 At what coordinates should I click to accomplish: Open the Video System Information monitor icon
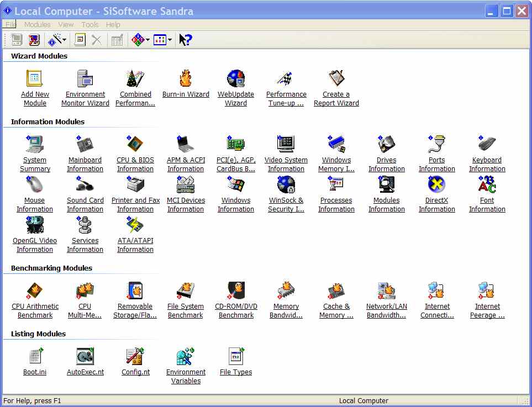tap(286, 144)
